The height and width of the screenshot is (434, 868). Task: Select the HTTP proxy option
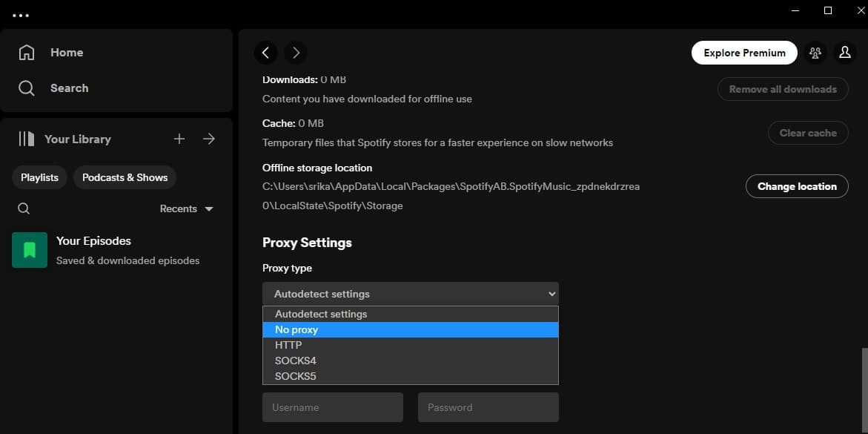pyautogui.click(x=411, y=345)
